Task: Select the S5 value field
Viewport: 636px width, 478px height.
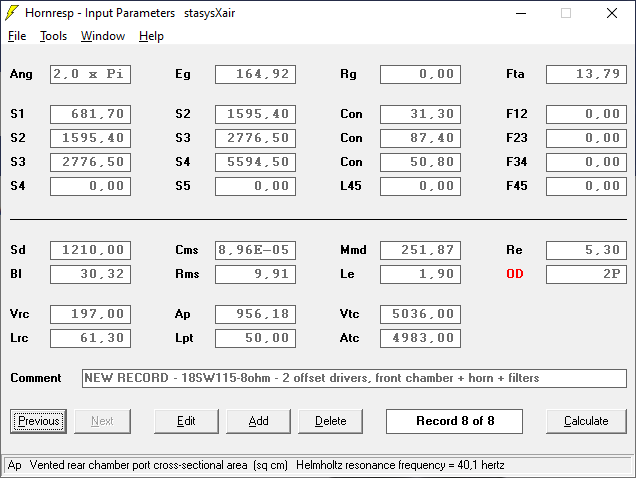Action: [256, 186]
